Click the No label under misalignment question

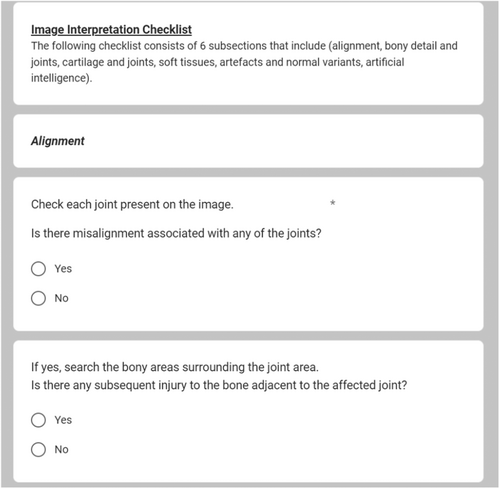[x=62, y=298]
